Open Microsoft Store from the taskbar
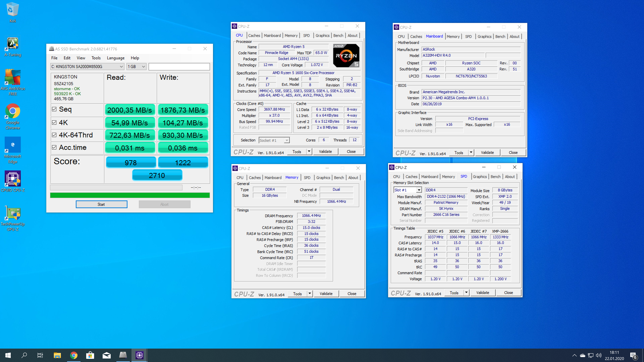 [x=90, y=355]
